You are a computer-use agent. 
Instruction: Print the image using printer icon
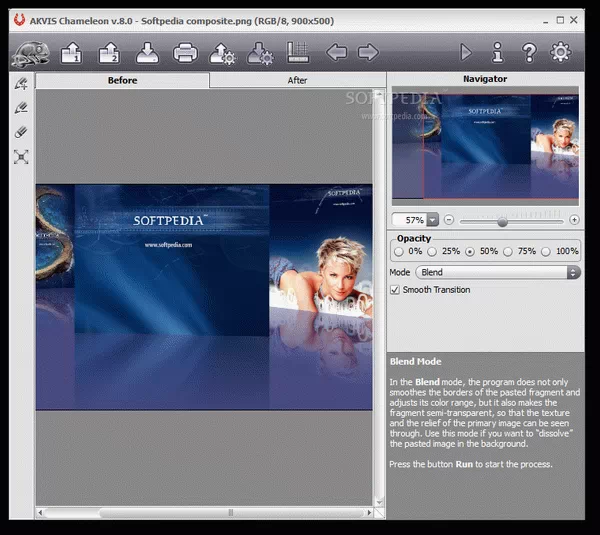185,52
